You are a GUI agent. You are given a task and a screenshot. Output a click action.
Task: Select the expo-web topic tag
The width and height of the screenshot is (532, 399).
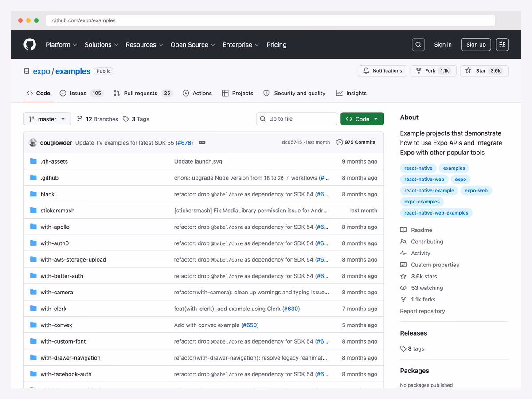(x=476, y=190)
